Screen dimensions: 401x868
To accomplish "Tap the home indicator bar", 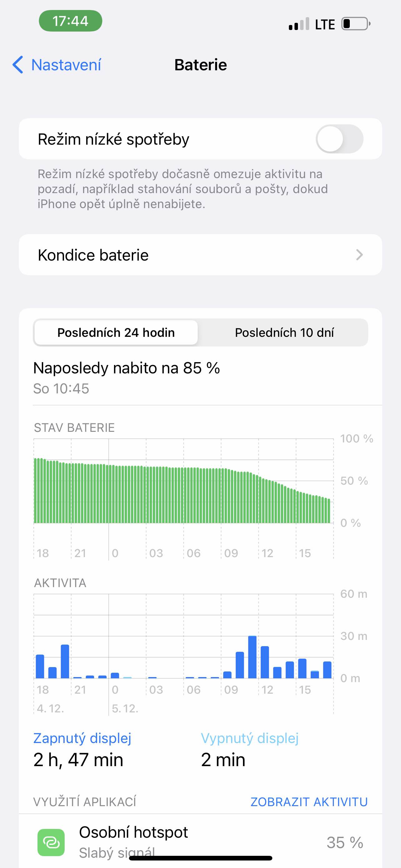I will point(200,858).
